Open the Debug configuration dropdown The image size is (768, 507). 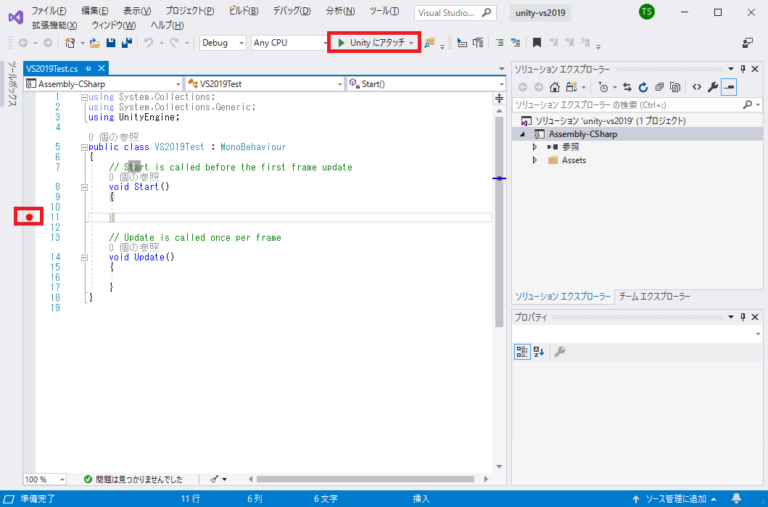222,43
